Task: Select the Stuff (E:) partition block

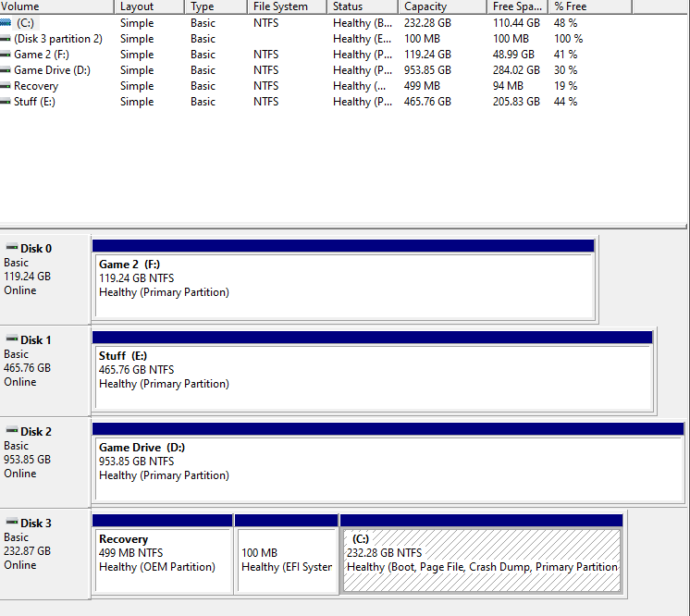Action: click(372, 372)
